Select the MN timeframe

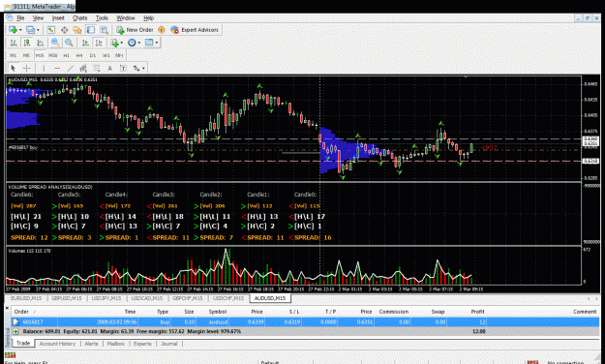point(119,55)
